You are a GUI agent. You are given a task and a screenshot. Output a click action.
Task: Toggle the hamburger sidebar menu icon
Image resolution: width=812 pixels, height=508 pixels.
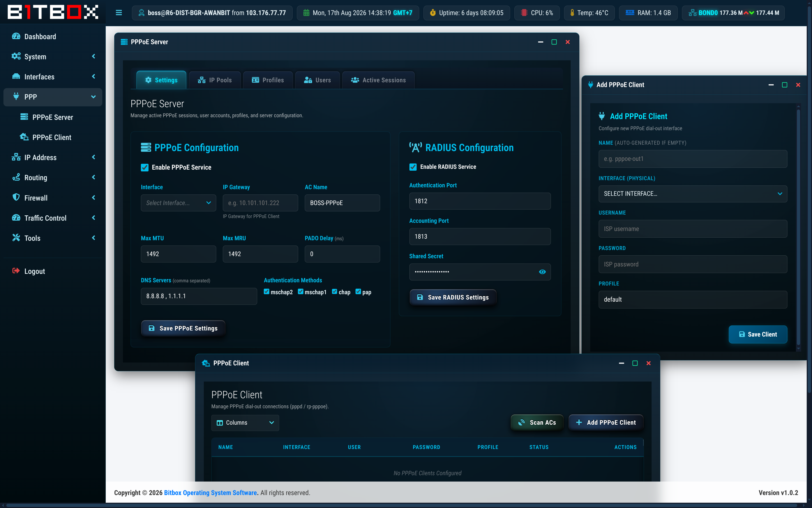119,13
